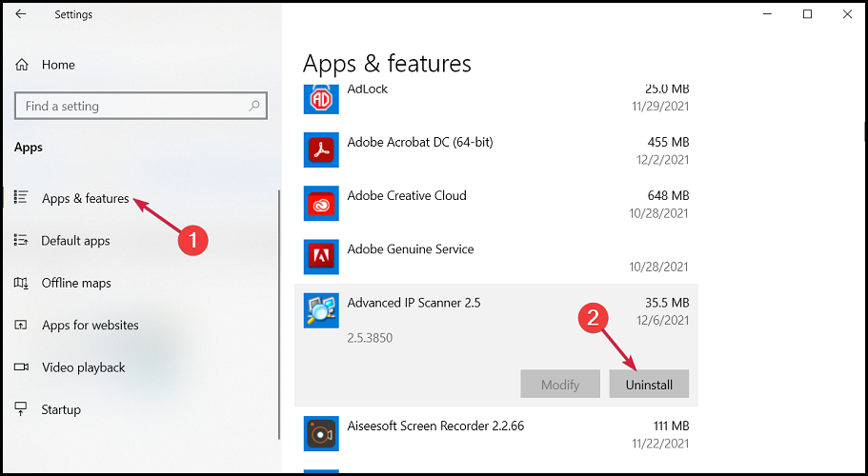Click the Adobe Genuine Service icon
This screenshot has height=476, width=868.
point(321,256)
